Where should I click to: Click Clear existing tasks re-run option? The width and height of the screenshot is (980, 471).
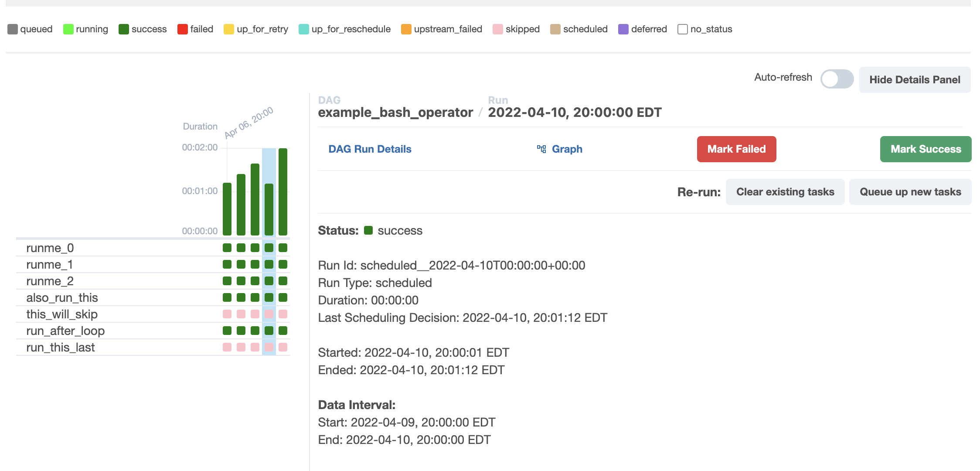(x=785, y=191)
